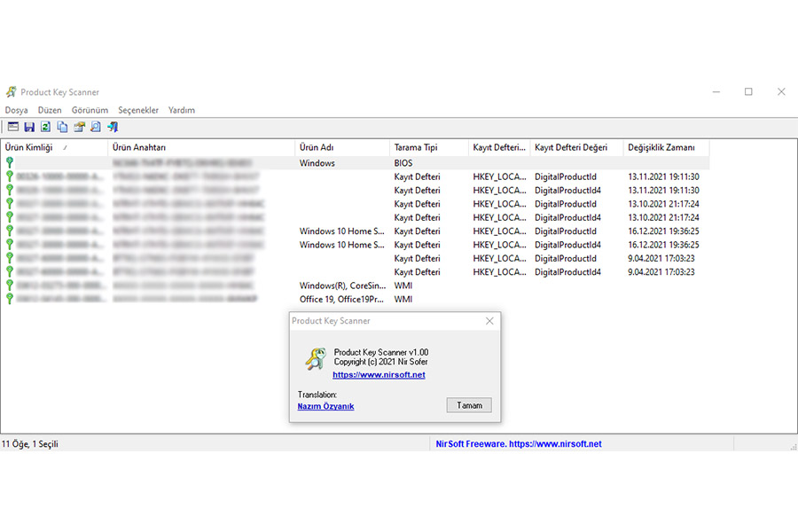798x532 pixels.
Task: Select the Windows(R), CoreSin... entry
Action: pos(342,286)
